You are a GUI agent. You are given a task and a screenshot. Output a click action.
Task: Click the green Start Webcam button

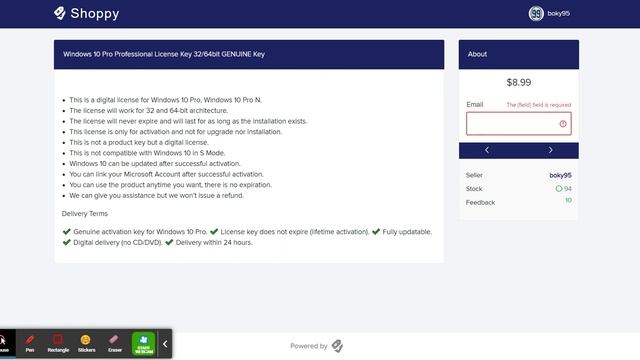[143, 344]
